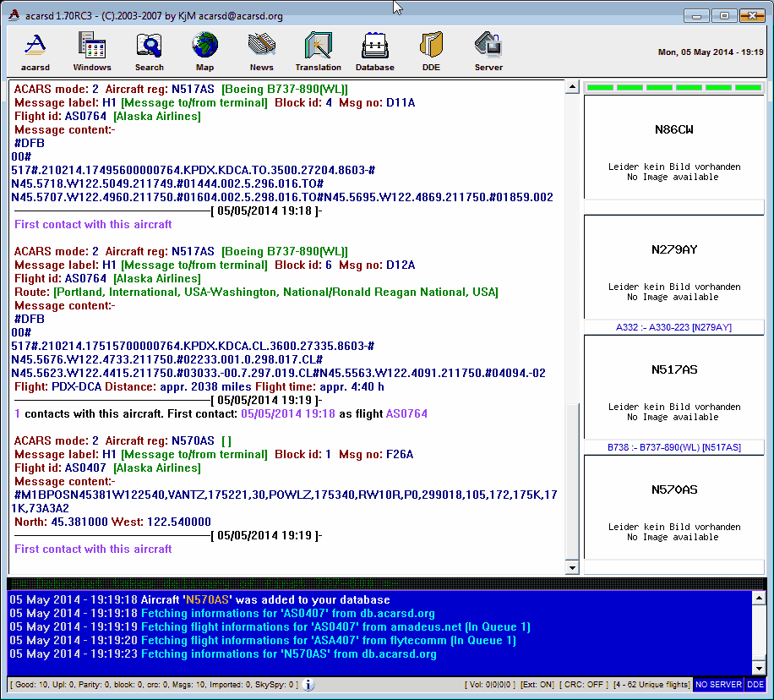
Task: Click the green signal level bar
Action: point(673,87)
